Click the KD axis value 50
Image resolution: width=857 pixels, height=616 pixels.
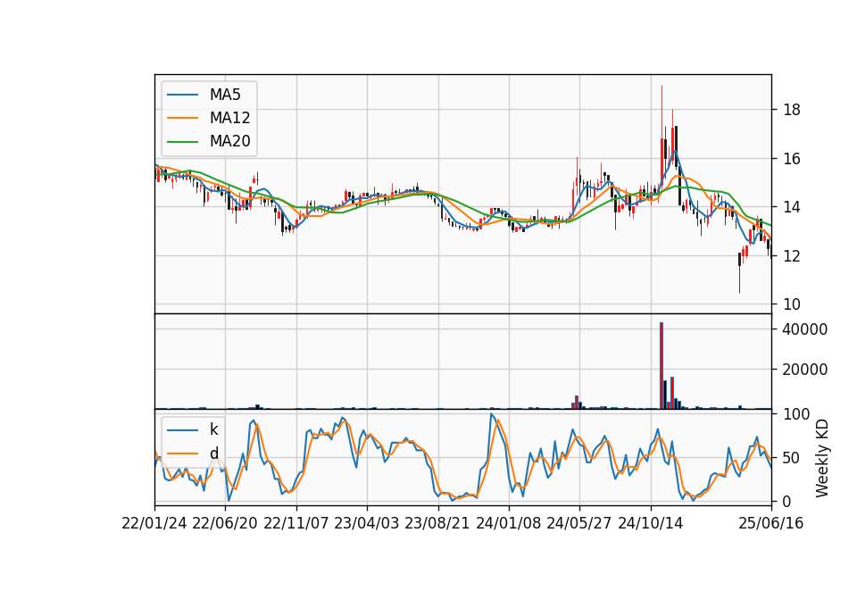[792, 458]
